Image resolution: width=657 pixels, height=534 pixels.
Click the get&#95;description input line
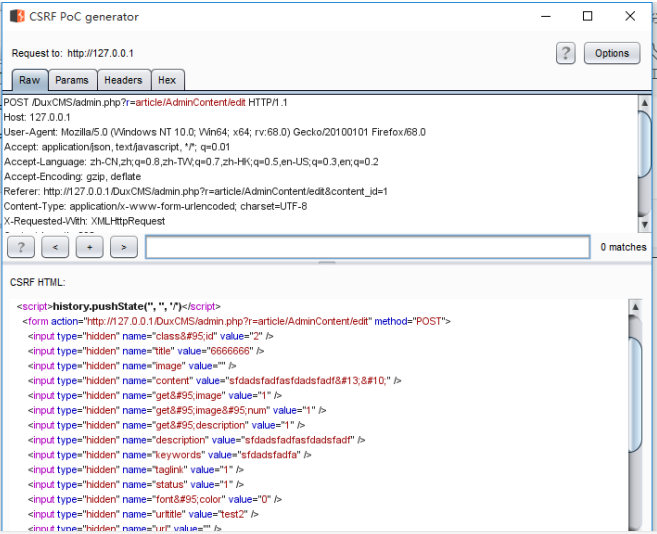point(166,425)
